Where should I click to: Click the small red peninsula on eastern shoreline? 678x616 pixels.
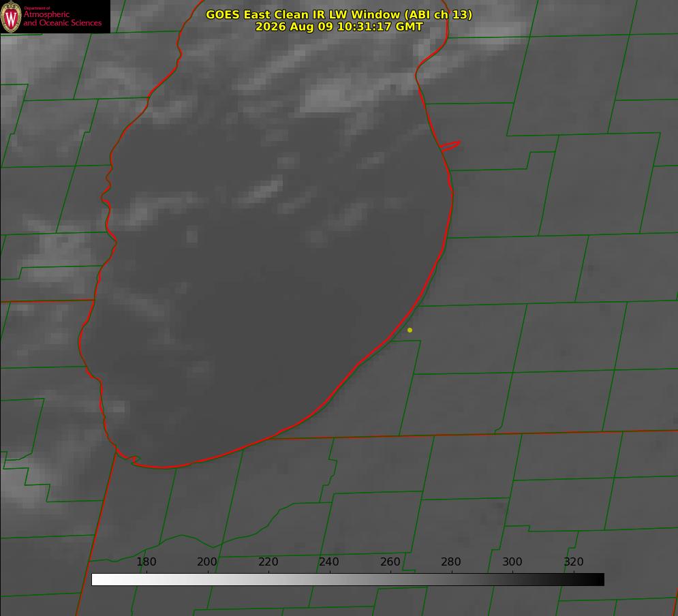point(450,146)
